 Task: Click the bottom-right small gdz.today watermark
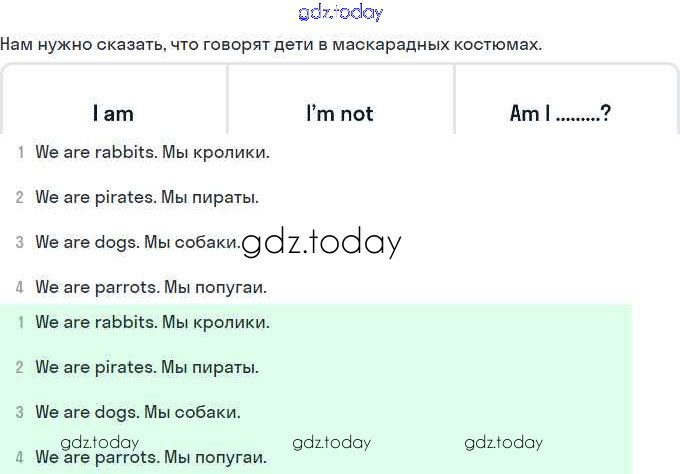504,442
